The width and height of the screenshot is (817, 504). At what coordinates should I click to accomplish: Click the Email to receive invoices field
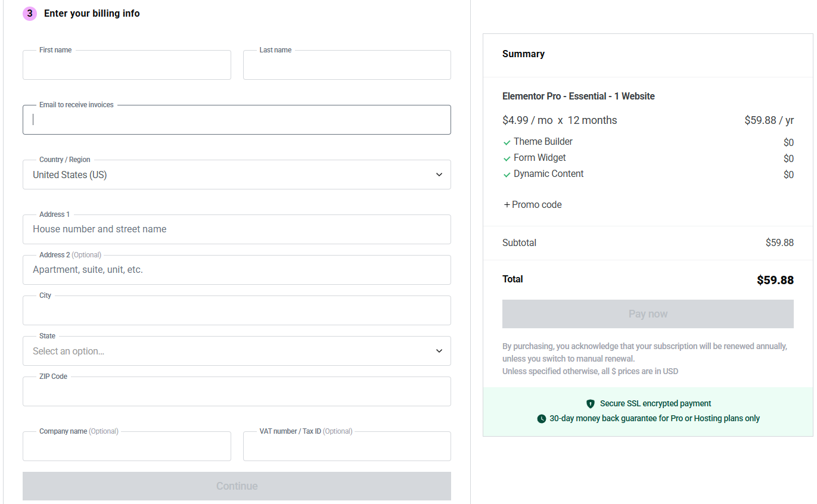(237, 120)
